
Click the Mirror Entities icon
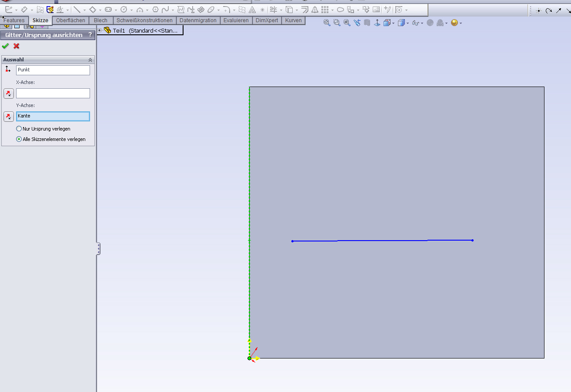(314, 10)
